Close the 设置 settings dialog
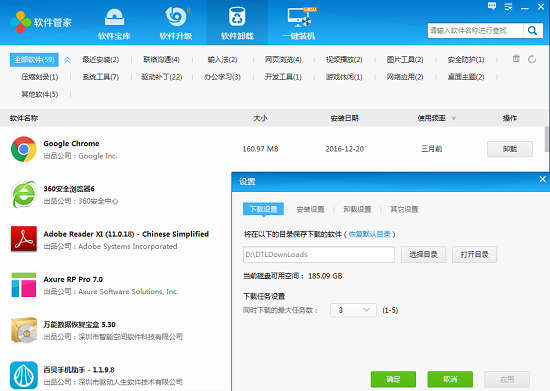550x391 pixels. 542,179
